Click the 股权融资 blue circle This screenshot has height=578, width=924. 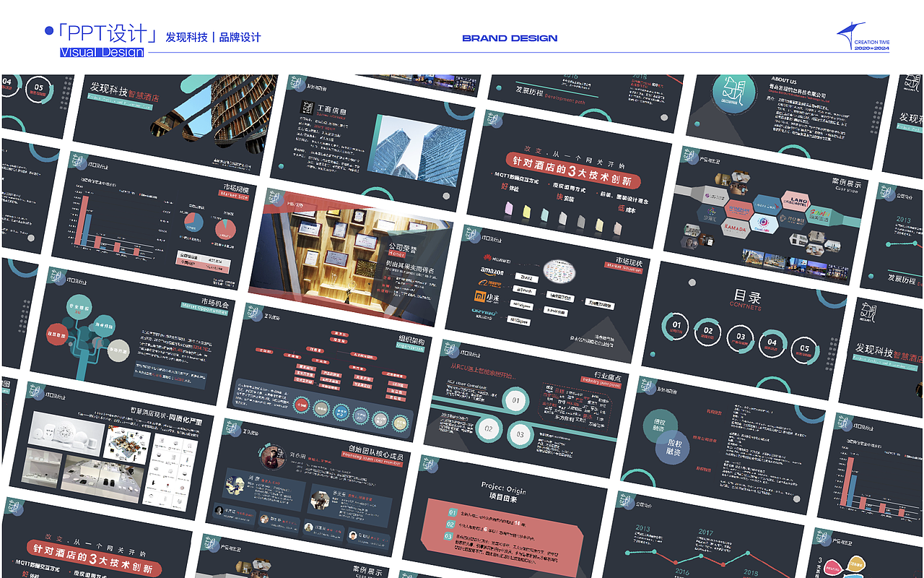[x=674, y=447]
